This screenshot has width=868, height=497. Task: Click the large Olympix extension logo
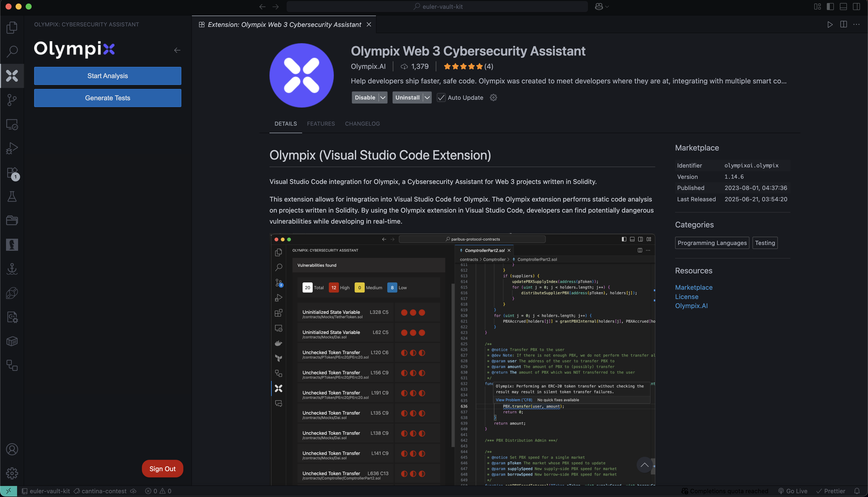point(301,75)
